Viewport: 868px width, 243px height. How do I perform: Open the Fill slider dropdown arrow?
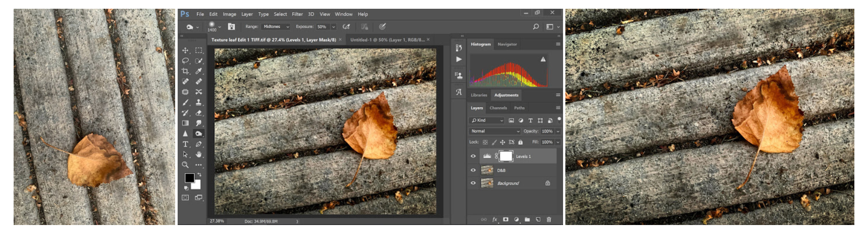pyautogui.click(x=558, y=142)
